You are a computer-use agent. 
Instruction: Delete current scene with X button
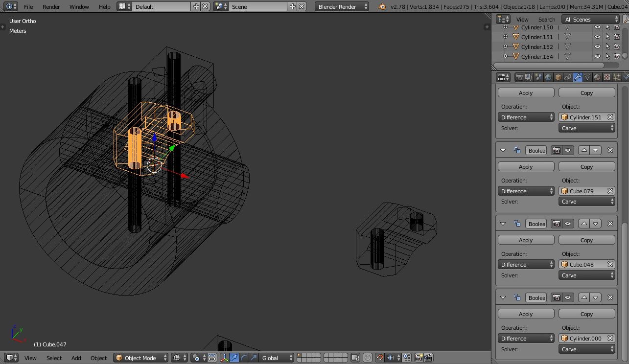[x=302, y=6]
